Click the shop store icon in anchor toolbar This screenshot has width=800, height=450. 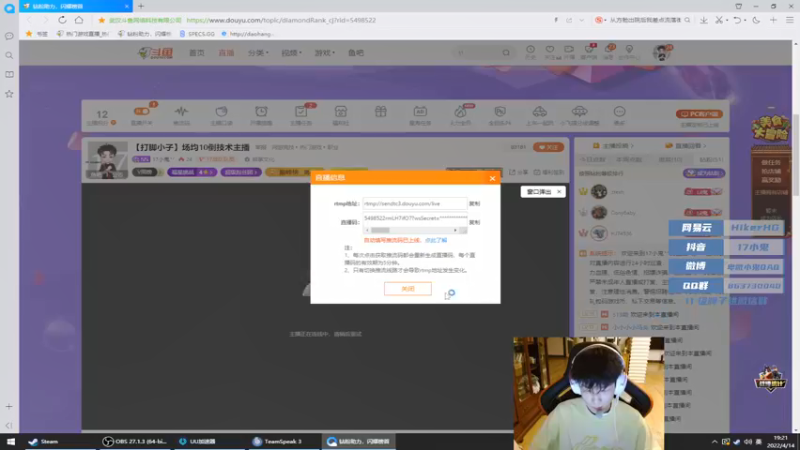coord(341,111)
